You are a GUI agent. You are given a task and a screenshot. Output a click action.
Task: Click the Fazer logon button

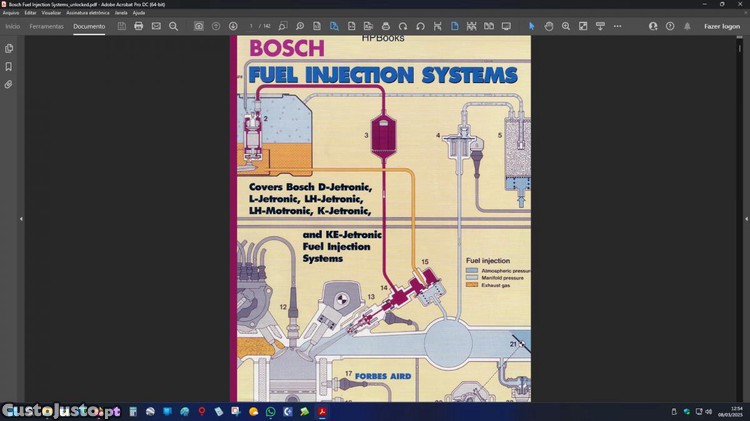(722, 26)
